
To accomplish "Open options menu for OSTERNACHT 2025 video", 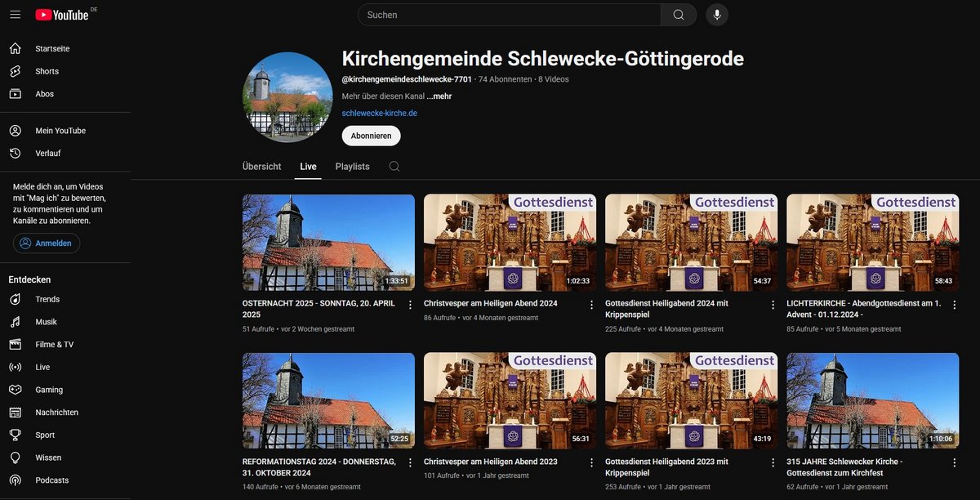I will (410, 305).
